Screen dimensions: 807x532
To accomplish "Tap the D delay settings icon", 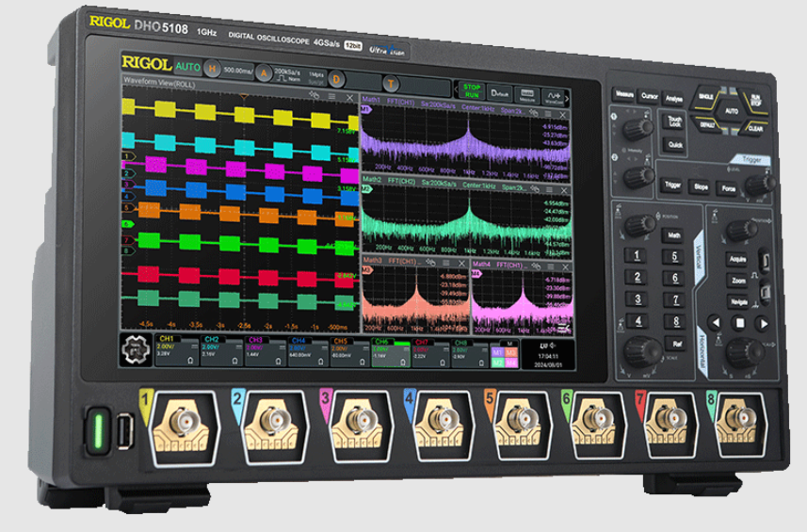I will 336,79.
